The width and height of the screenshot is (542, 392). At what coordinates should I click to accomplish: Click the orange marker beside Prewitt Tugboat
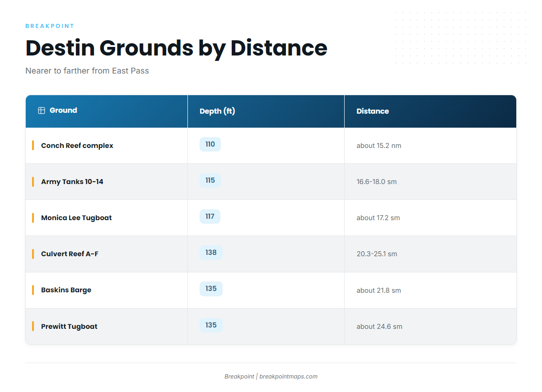coord(33,326)
